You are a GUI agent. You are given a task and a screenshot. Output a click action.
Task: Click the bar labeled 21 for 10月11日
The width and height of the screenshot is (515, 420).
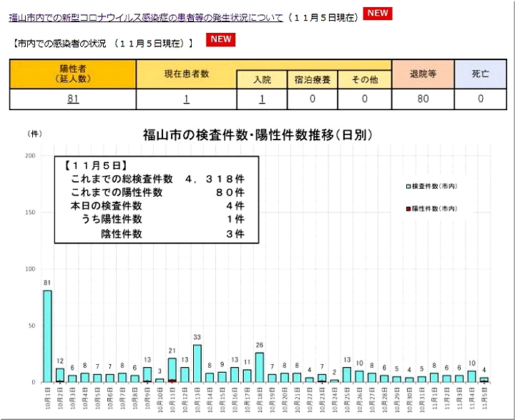[172, 370]
